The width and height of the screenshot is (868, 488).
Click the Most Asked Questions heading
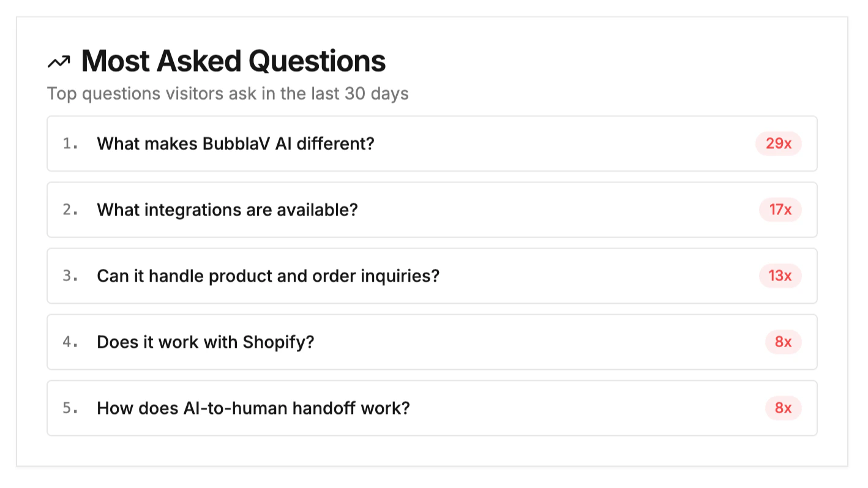[x=233, y=61]
